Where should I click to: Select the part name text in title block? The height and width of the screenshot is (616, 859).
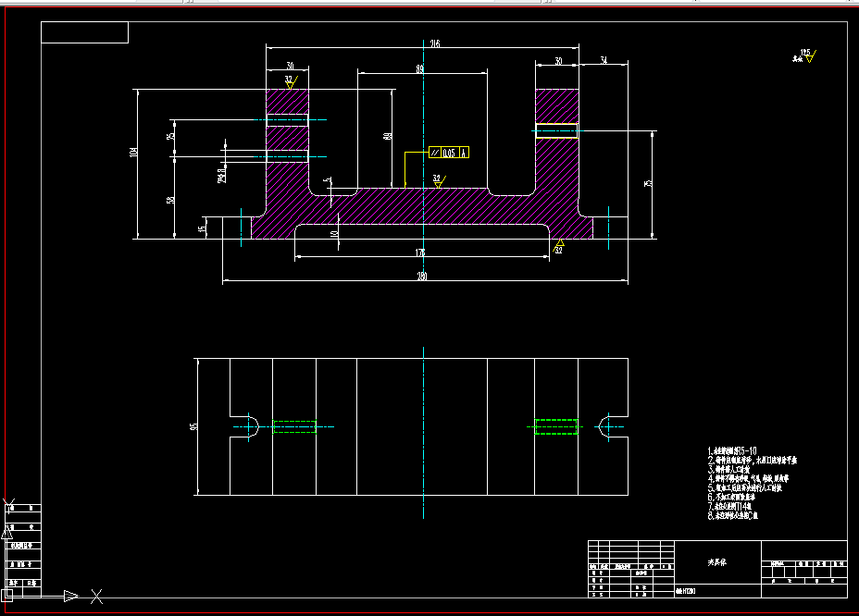click(x=717, y=562)
